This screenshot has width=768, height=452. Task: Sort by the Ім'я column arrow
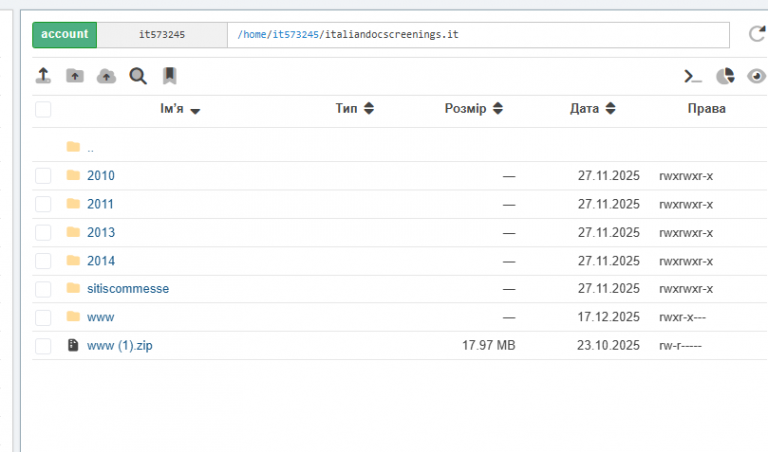(x=195, y=111)
